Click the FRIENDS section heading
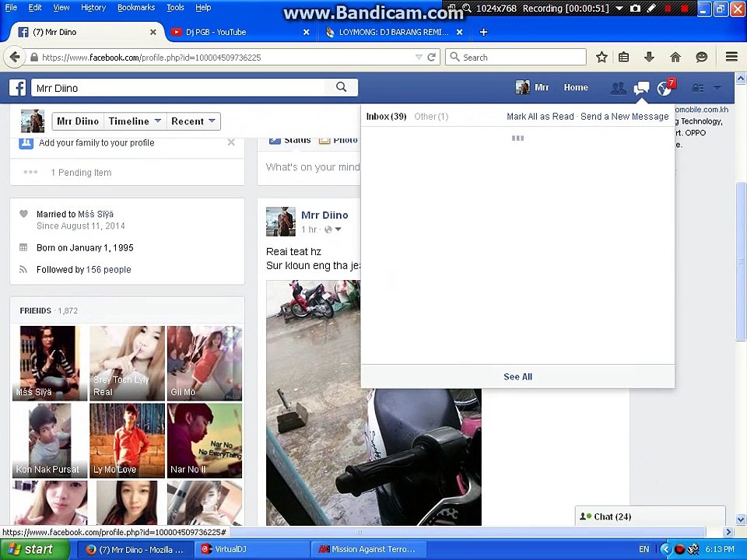The height and width of the screenshot is (560, 747). click(x=35, y=310)
